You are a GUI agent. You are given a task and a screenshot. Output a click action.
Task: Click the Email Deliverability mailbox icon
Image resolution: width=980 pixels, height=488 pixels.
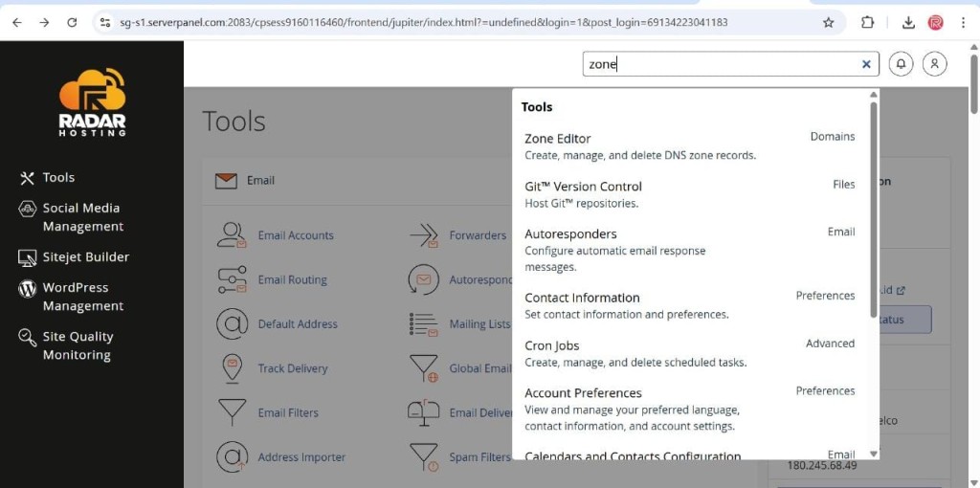[x=424, y=412]
